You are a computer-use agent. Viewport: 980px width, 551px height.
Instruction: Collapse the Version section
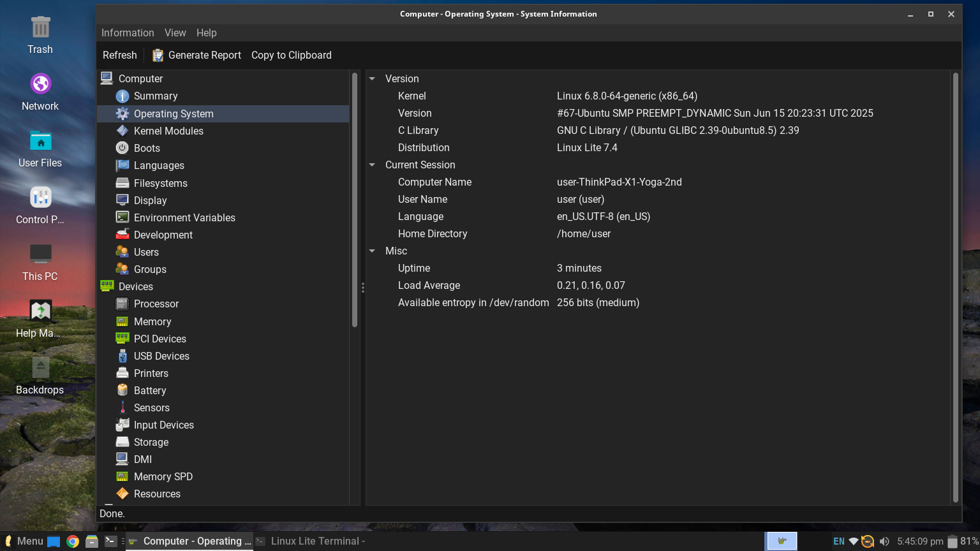pyautogui.click(x=372, y=79)
